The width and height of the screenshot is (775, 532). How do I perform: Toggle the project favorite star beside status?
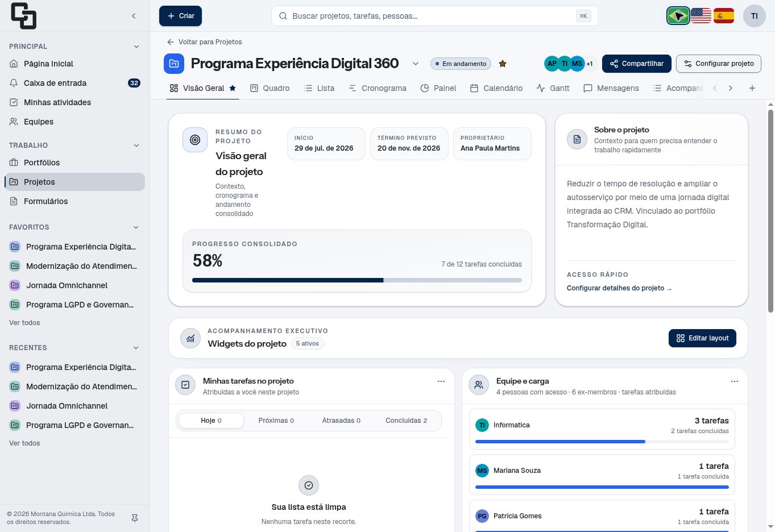[x=503, y=64]
